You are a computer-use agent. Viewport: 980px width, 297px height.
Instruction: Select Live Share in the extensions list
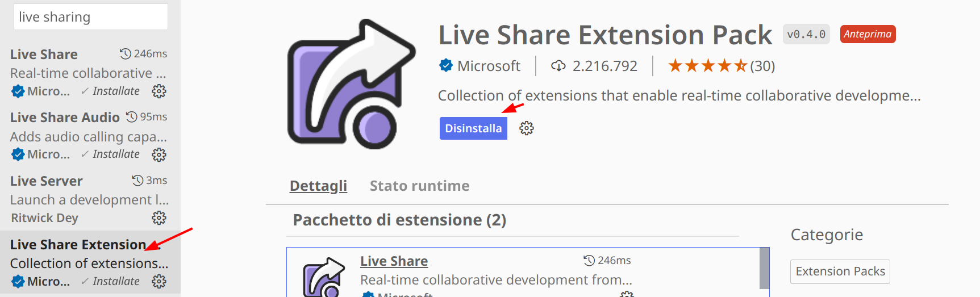[44, 55]
